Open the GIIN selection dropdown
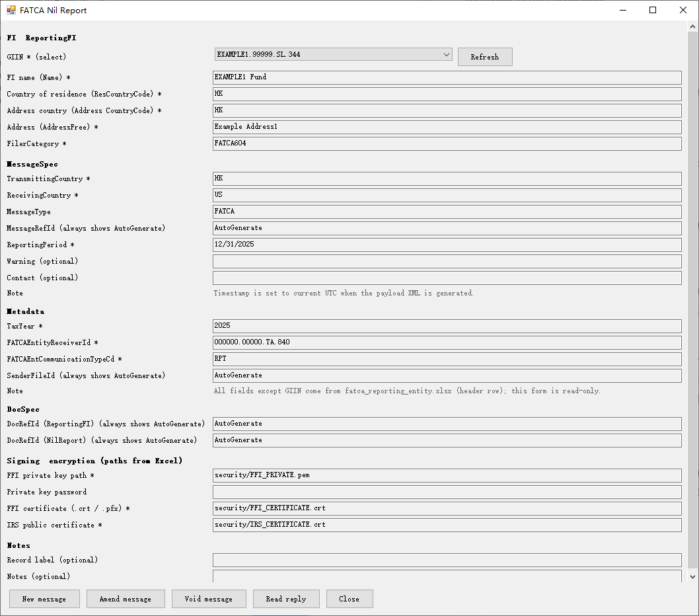This screenshot has width=699, height=616. [x=447, y=55]
